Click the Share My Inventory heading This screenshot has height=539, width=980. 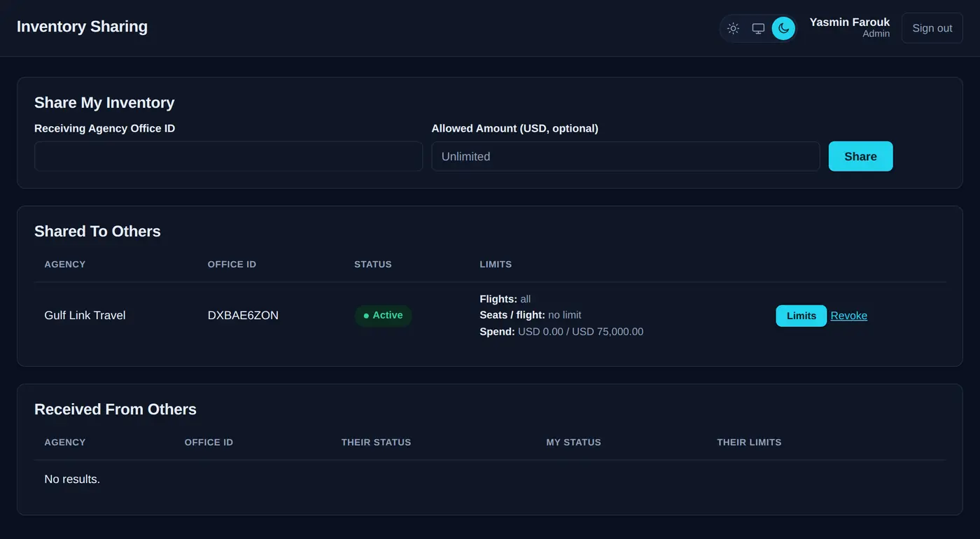[104, 102]
